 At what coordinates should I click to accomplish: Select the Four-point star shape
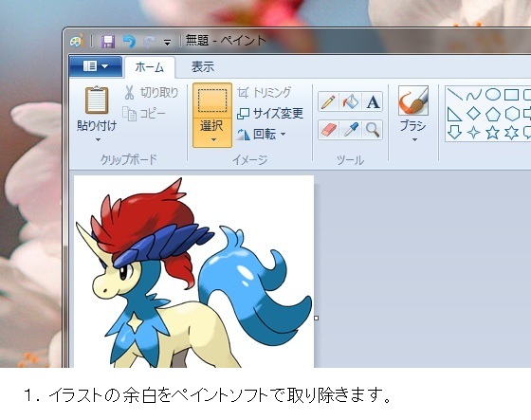(473, 133)
